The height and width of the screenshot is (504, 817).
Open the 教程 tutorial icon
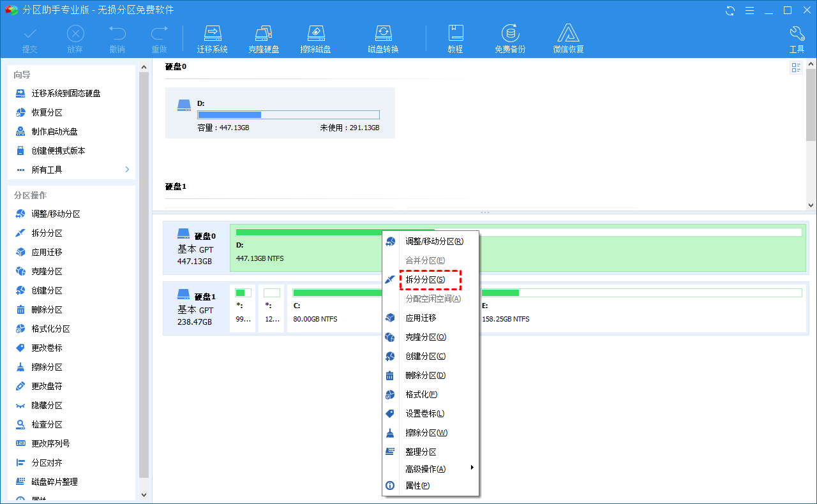click(x=455, y=33)
